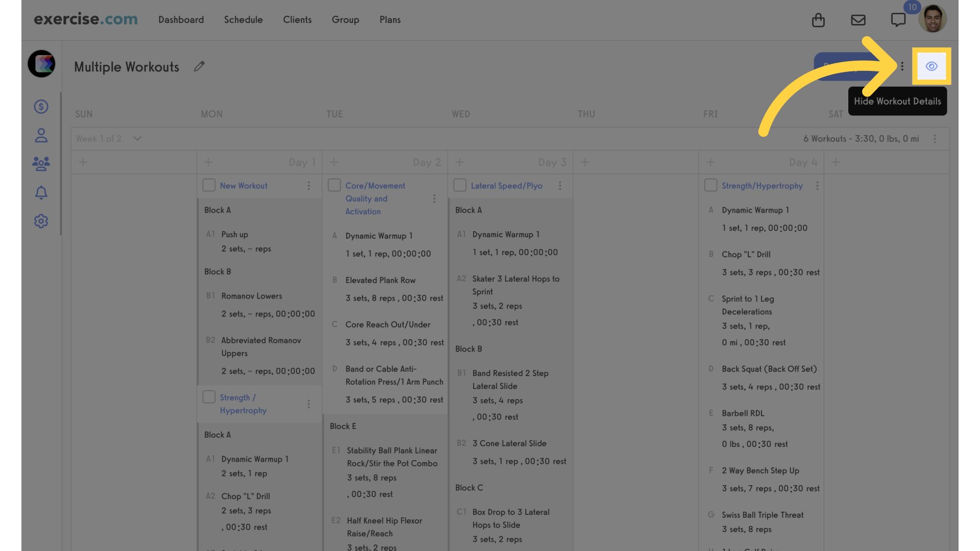The width and height of the screenshot is (980, 551).
Task: Open the three-dot menu on New Workout
Action: pyautogui.click(x=309, y=186)
